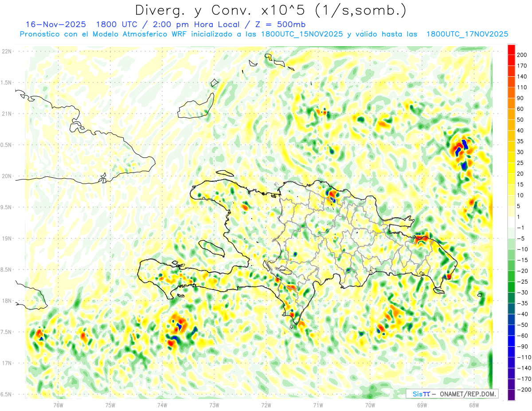
Task: Click the '7.5N' latitude label
Action: click(x=7, y=332)
